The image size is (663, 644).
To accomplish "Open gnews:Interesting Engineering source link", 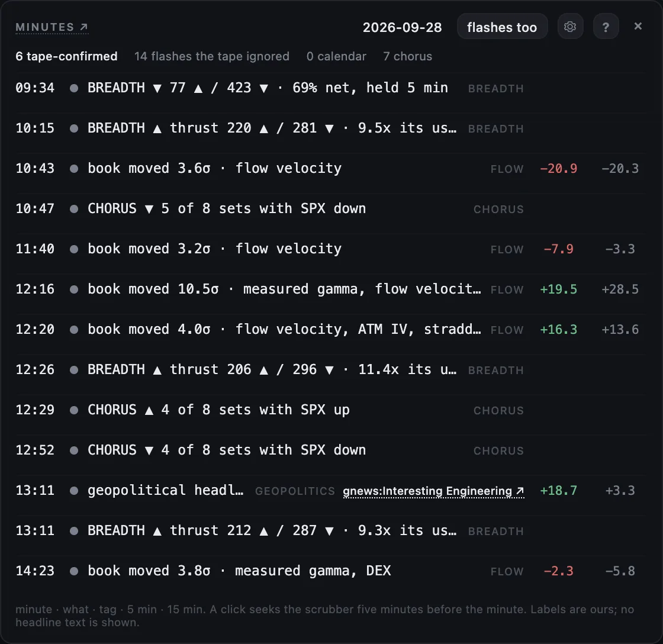I will pyautogui.click(x=433, y=491).
